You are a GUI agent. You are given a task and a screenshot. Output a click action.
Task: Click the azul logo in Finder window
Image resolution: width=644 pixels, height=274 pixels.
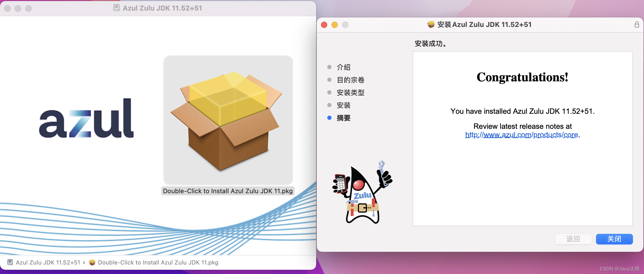86,118
